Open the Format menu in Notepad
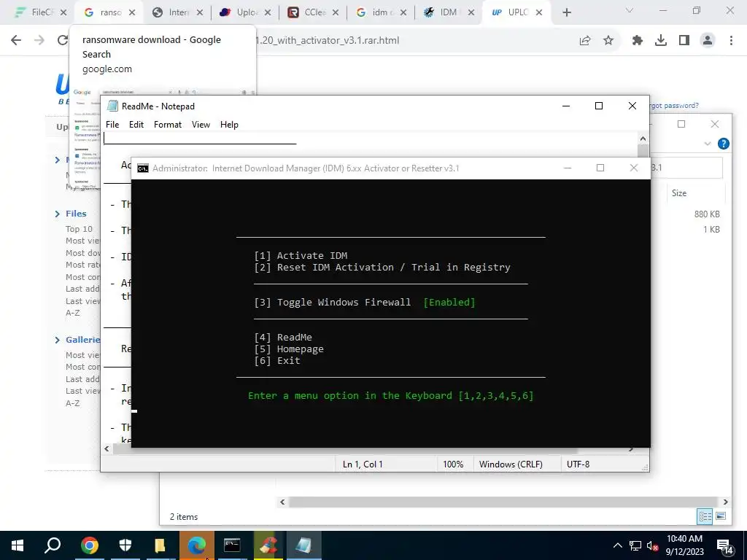 point(168,124)
